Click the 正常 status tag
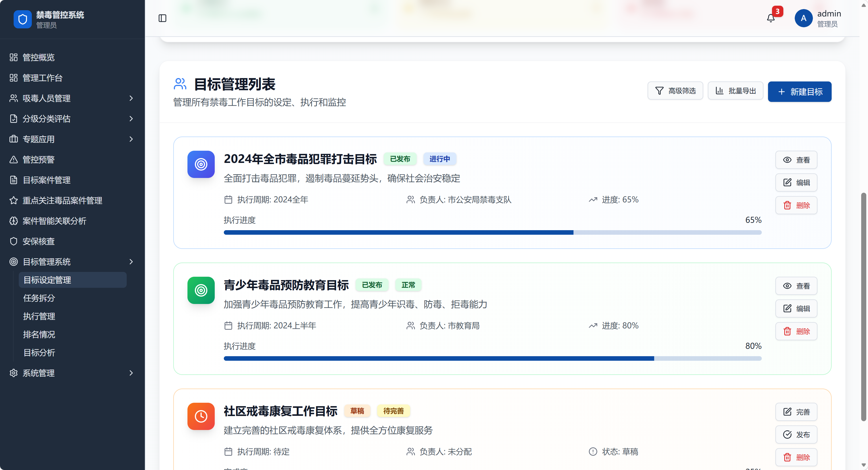The image size is (868, 470). coord(408,285)
